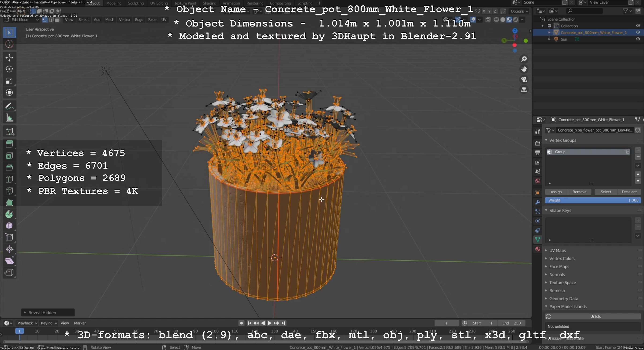Viewport: 644px width, 350px height.
Task: Enable edge select mode
Action: click(51, 20)
